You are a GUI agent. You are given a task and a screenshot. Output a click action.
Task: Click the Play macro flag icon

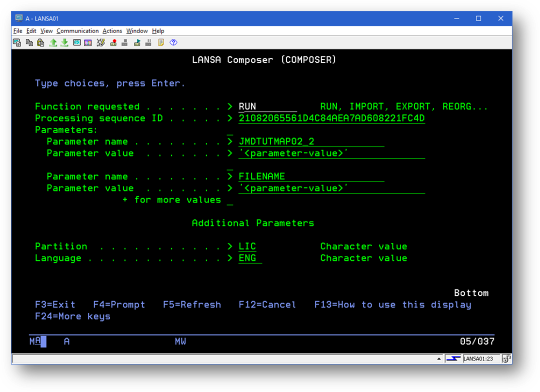[137, 42]
